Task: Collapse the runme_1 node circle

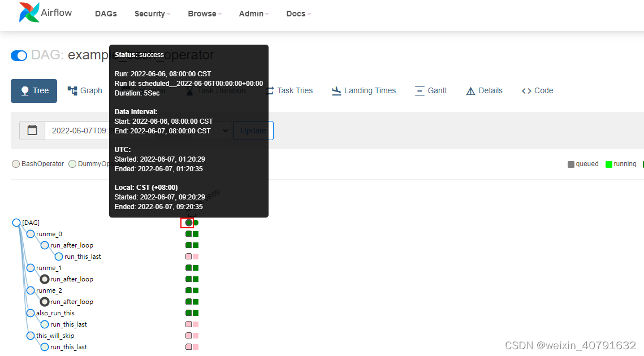Action: pos(31,268)
